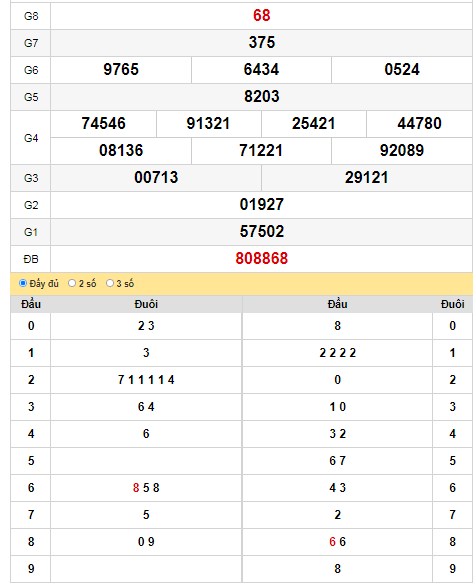
Task: Click the G6 number 9765
Action: pos(121,69)
